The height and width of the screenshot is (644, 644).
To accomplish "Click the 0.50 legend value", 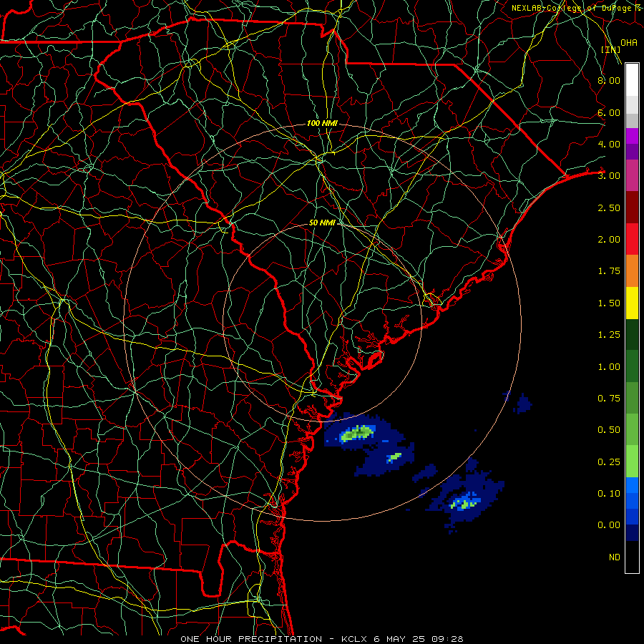I will 609,430.
